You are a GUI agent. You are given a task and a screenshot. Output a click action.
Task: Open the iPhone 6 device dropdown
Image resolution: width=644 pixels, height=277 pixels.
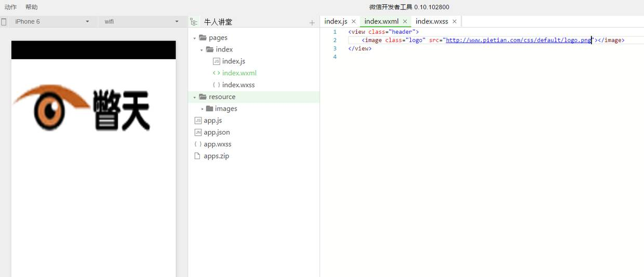(x=51, y=21)
